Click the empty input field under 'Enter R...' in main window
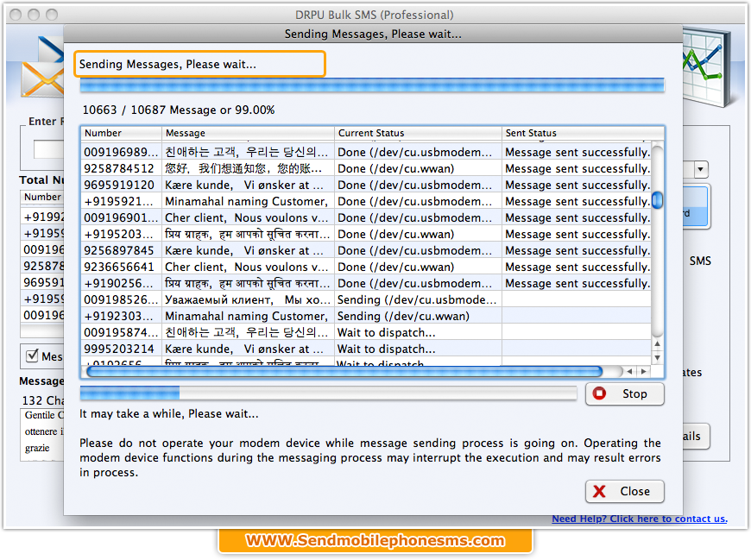Screen dimensions: 751x560 pos(48,149)
